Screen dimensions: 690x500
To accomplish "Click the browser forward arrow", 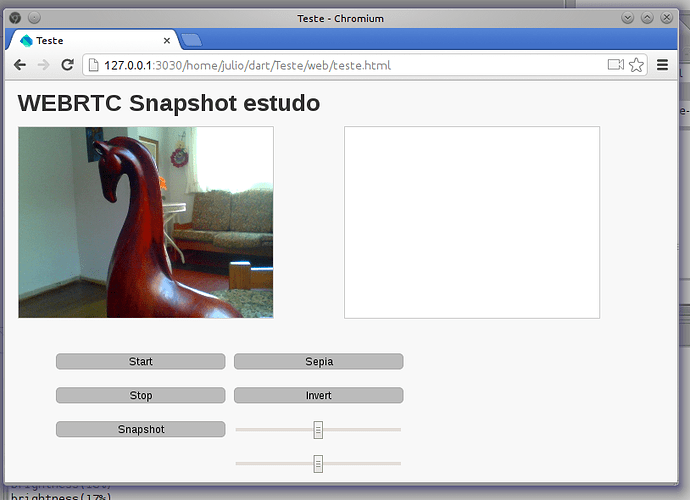I will click(44, 65).
